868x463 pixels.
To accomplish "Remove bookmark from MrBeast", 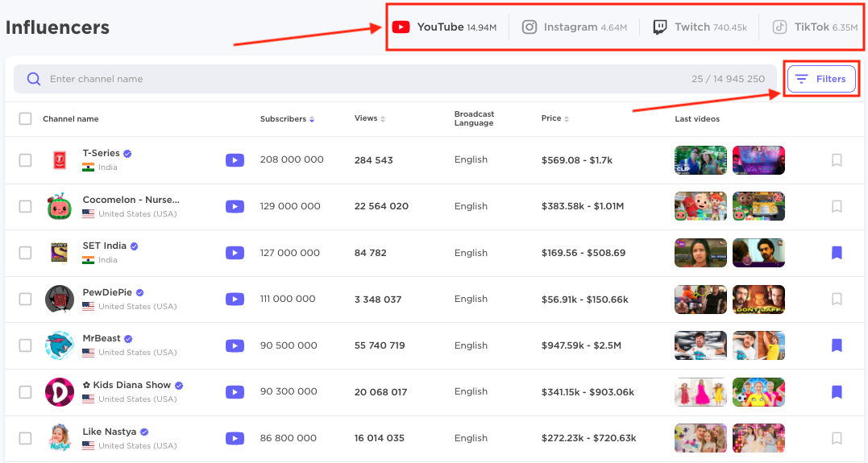I will pos(837,345).
